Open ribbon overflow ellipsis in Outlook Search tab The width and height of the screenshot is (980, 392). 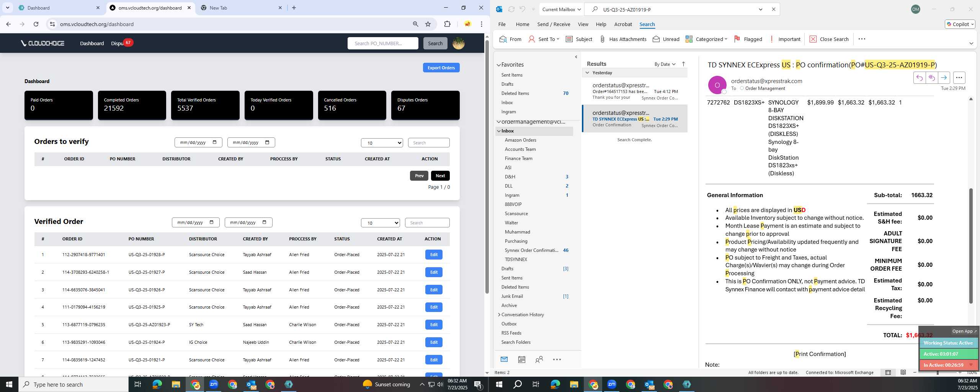[x=862, y=39]
